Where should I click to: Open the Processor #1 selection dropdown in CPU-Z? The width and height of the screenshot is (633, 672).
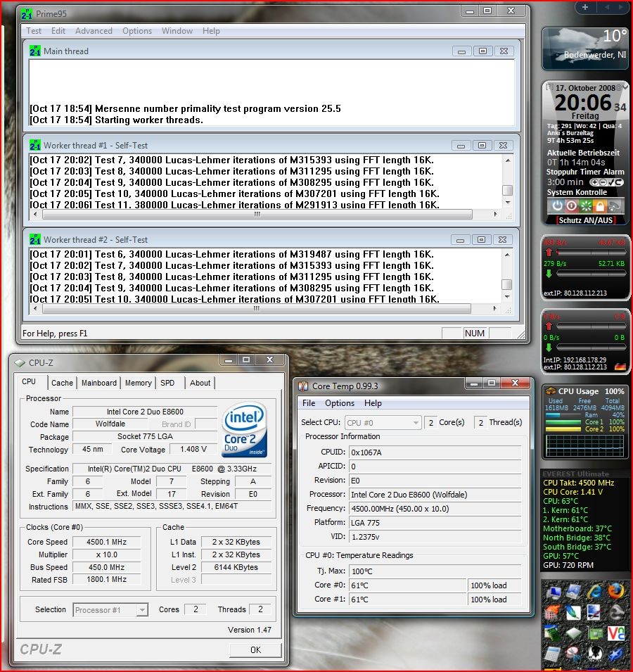[110, 610]
